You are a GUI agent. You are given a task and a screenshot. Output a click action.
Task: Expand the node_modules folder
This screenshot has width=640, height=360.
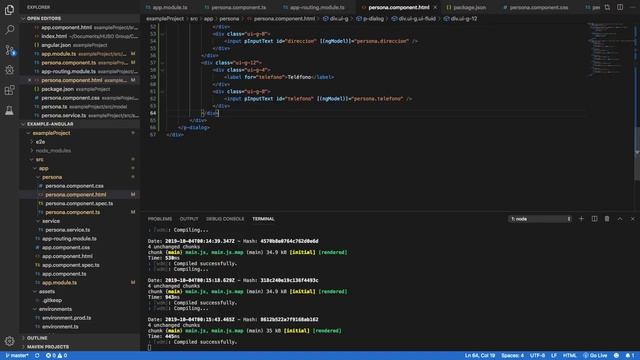[53, 151]
